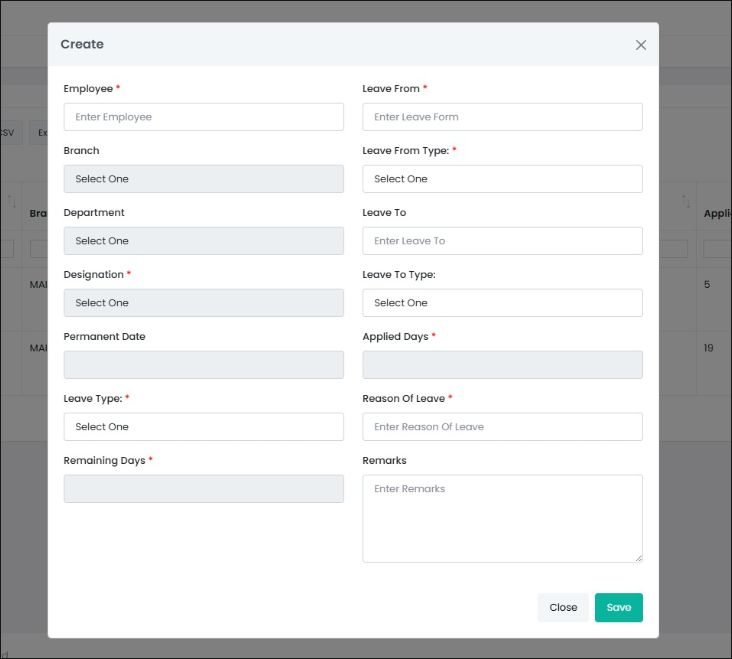Click the Create dialog title

(x=82, y=45)
